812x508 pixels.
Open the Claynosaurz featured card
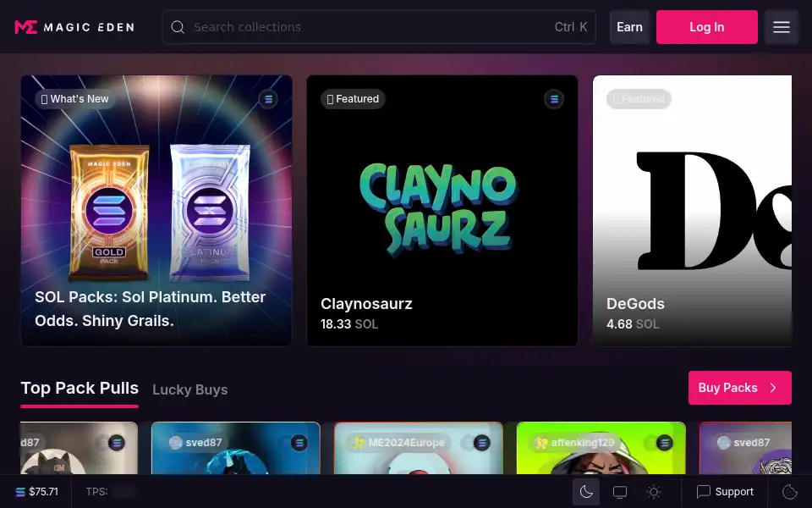[x=442, y=211]
